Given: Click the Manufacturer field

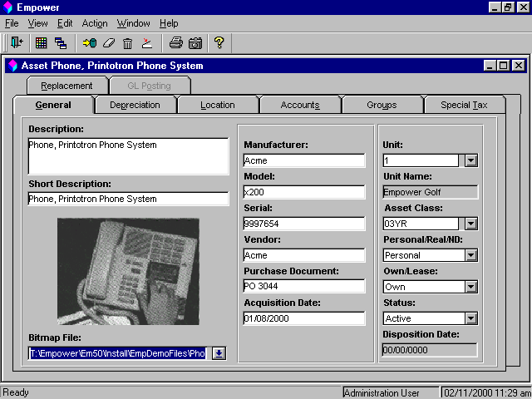Looking at the screenshot, I should tap(304, 160).
